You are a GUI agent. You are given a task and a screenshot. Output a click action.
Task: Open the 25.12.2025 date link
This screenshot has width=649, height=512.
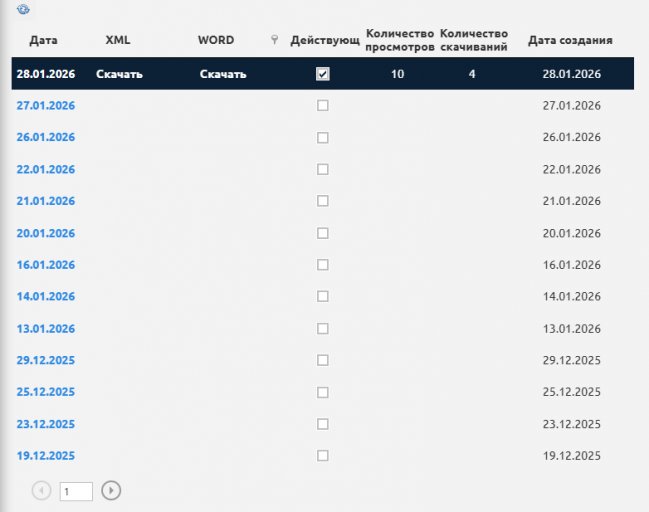(x=46, y=392)
